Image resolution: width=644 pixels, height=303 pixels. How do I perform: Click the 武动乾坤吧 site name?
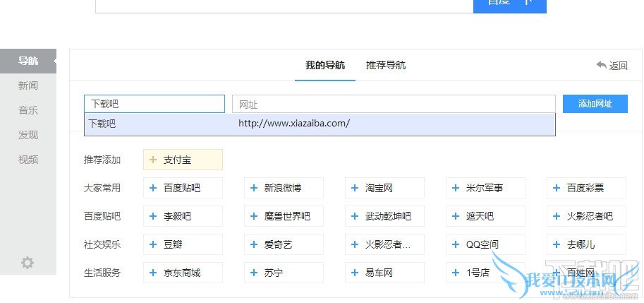coord(388,216)
